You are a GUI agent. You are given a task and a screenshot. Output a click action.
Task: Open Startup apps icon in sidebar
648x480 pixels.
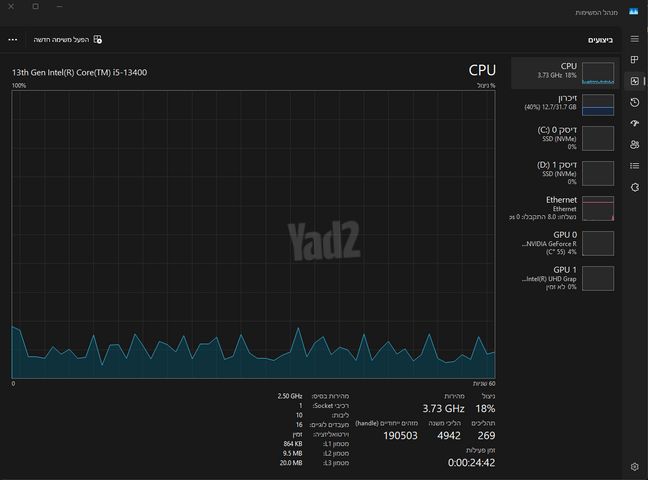pos(635,123)
